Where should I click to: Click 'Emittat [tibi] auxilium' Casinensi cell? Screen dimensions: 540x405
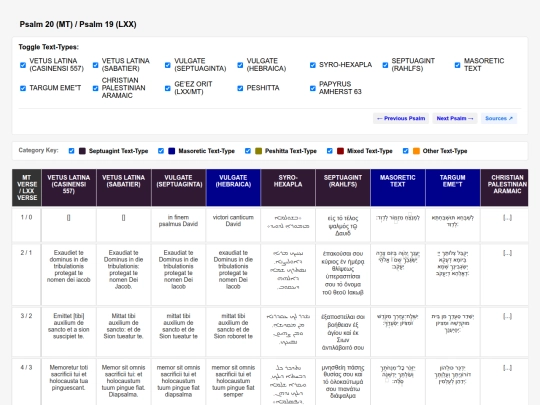tap(69, 332)
